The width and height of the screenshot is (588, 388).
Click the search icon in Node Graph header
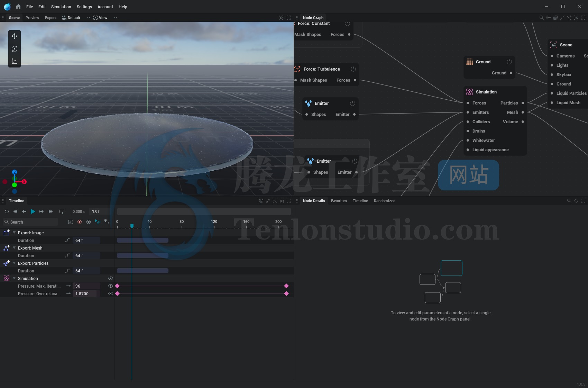pyautogui.click(x=541, y=18)
